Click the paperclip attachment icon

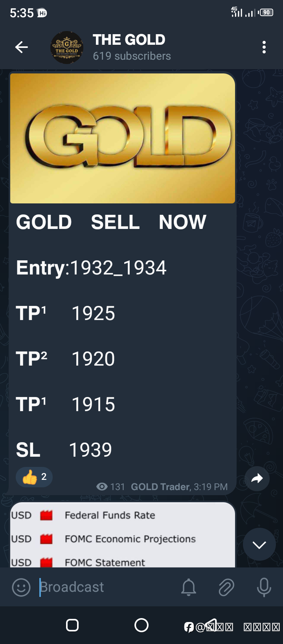pos(226,587)
